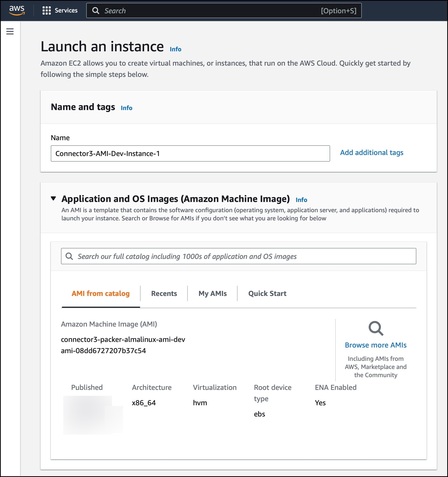The width and height of the screenshot is (448, 477).
Task: Click the ENA Enabled Yes value
Action: coord(320,403)
